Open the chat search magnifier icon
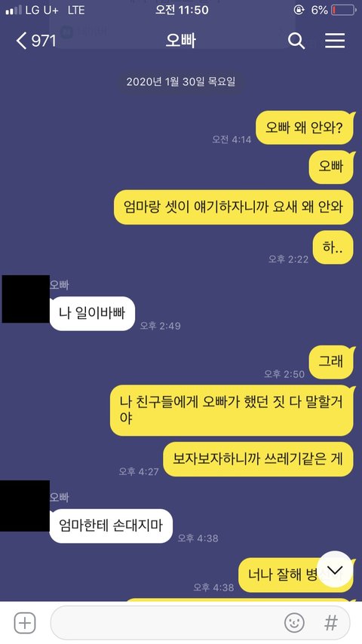 pos(296,41)
